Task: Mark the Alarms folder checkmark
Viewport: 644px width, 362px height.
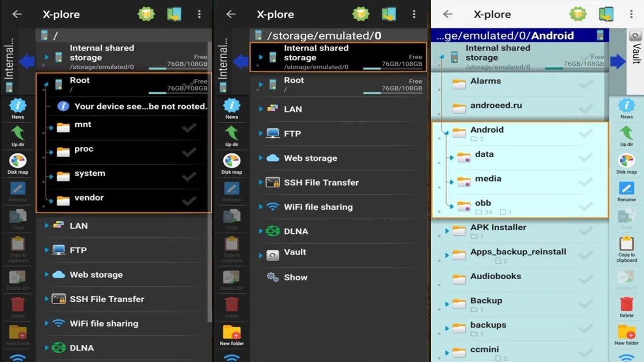Action: [x=586, y=84]
